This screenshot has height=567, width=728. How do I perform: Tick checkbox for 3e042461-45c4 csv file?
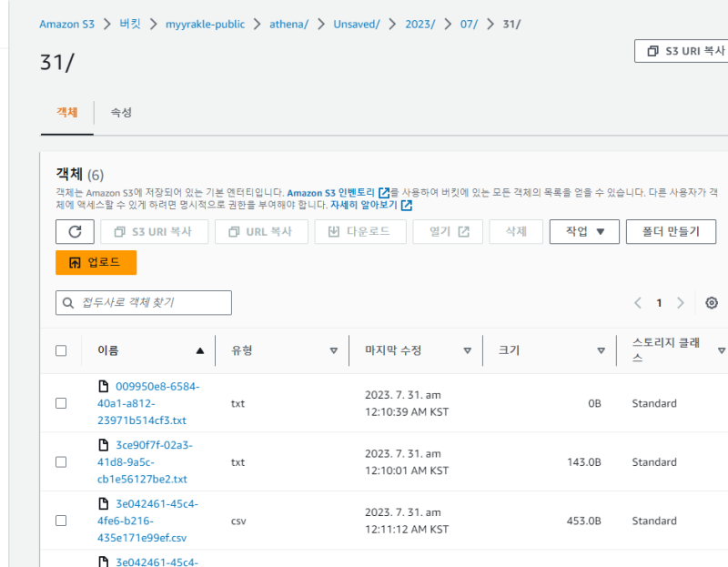click(61, 521)
